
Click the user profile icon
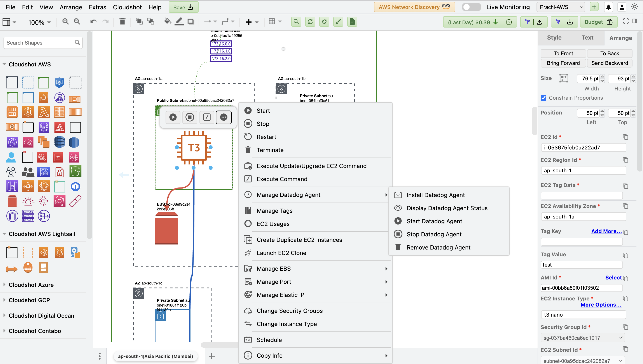coord(622,7)
